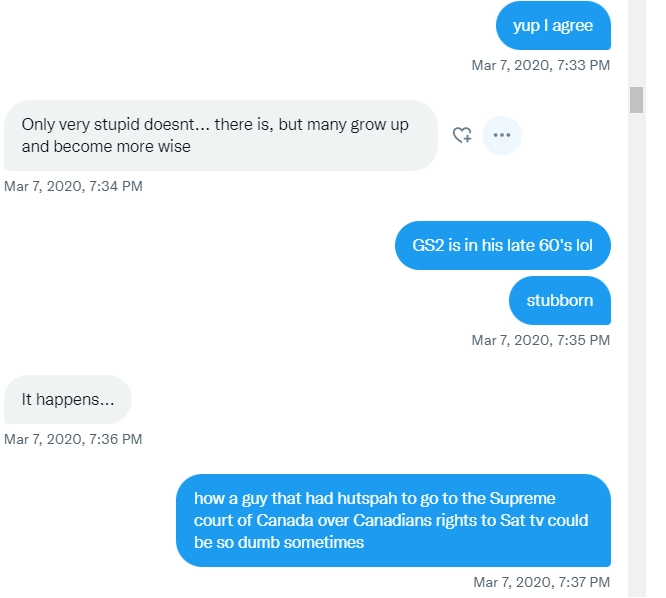The width and height of the screenshot is (666, 598).
Task: Open more options for 'Only very stupid' message
Action: pyautogui.click(x=502, y=135)
